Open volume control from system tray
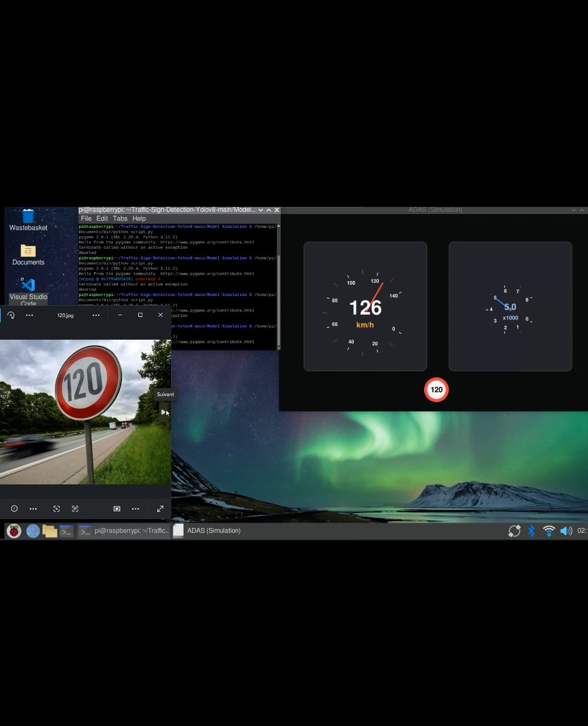 (566, 531)
